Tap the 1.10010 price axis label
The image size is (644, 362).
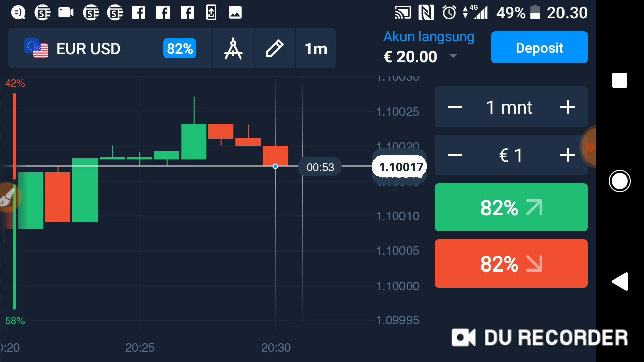coord(397,216)
